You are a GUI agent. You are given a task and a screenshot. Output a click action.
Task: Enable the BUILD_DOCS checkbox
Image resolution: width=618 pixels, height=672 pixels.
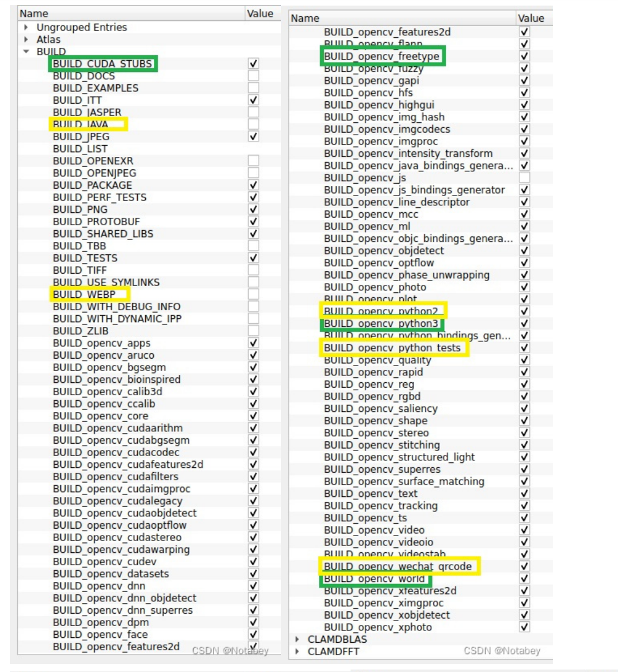(253, 76)
